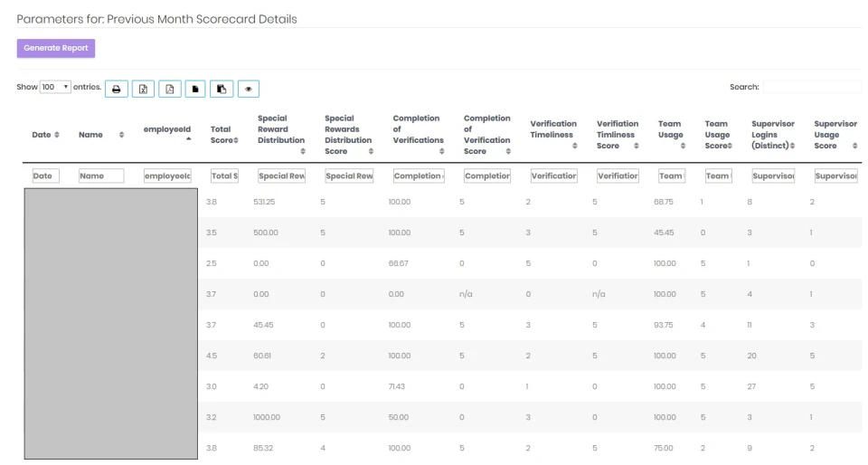Viewport: 868px width, 465px height.
Task: Click into the Search box
Action: click(811, 88)
